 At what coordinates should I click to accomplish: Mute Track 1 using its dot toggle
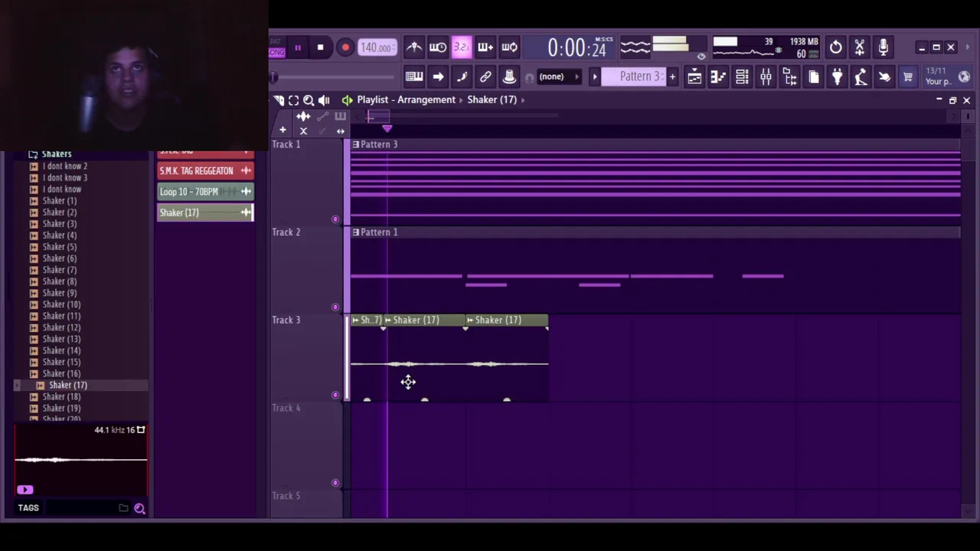(x=335, y=220)
